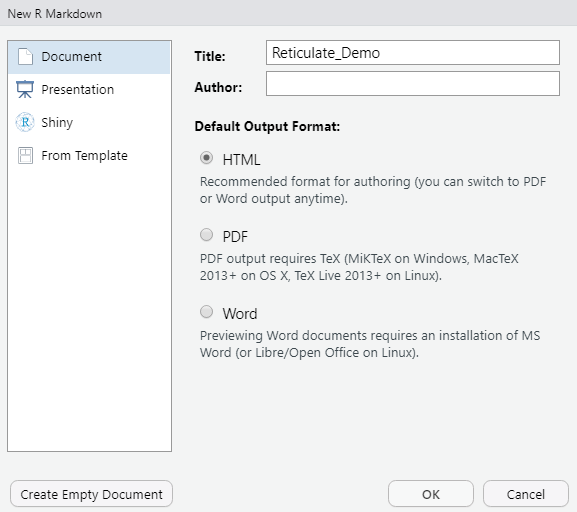Click the Shiny R logo icon
The width and height of the screenshot is (577, 512).
click(x=25, y=122)
